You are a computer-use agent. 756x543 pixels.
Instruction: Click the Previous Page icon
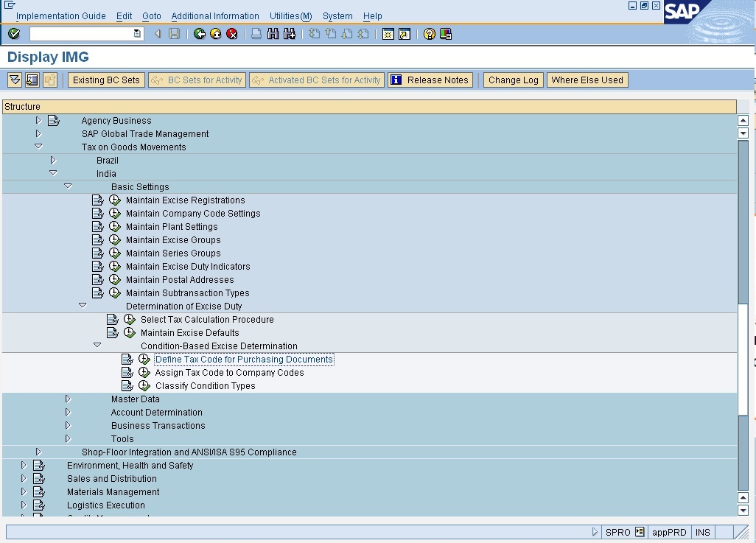pos(331,34)
